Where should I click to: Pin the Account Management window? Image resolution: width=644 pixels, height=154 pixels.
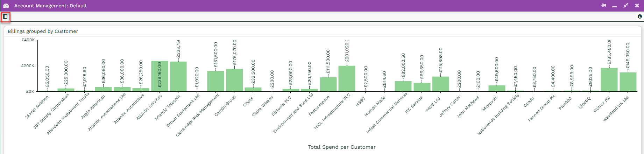tap(603, 6)
